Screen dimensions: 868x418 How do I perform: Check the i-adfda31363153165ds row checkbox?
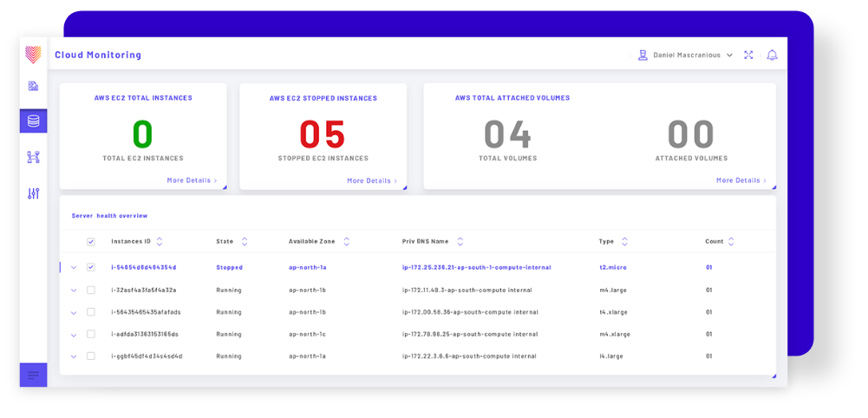[91, 334]
